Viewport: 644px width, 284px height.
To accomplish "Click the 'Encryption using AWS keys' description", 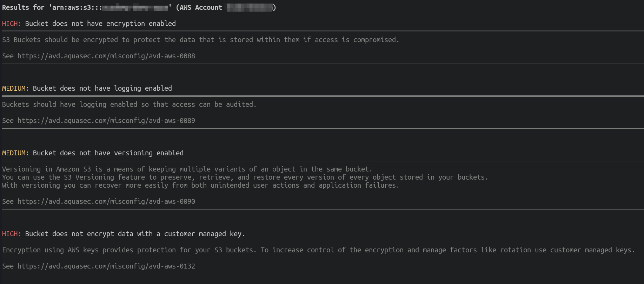I will coord(319,250).
